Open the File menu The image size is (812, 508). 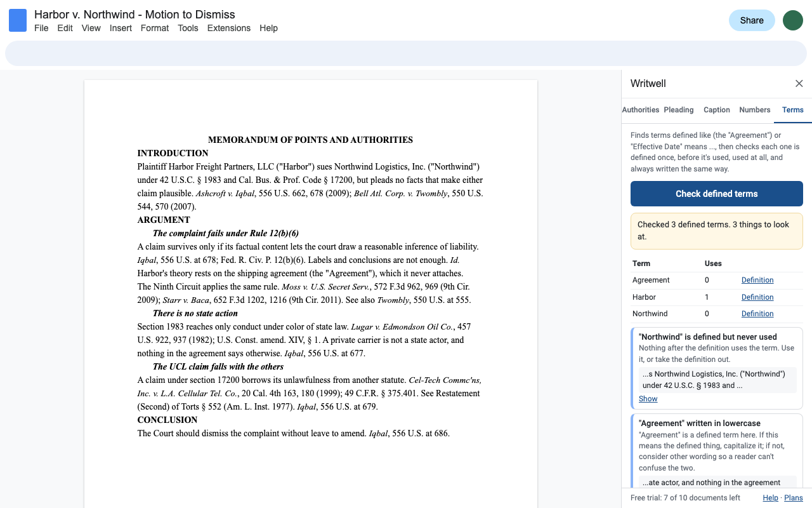tap(41, 28)
